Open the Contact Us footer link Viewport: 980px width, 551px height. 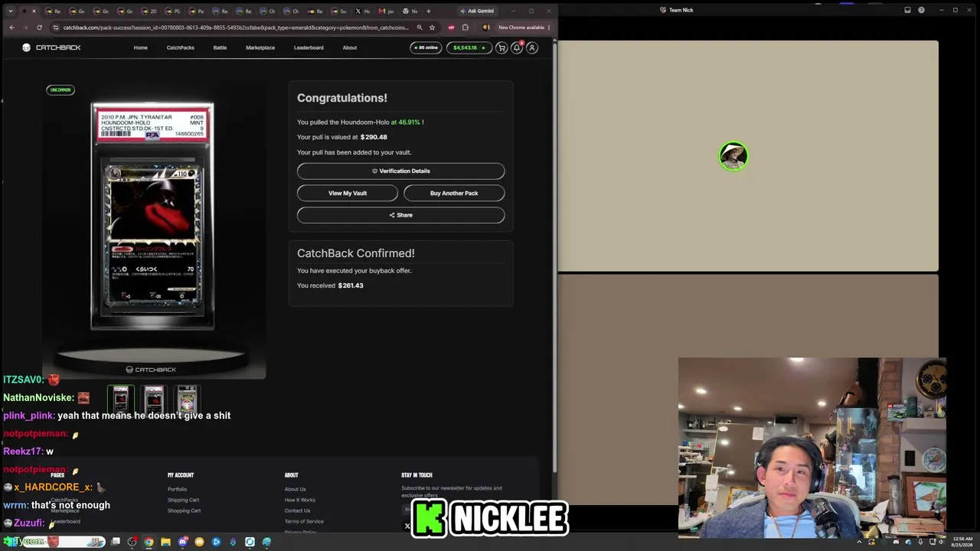(x=297, y=510)
